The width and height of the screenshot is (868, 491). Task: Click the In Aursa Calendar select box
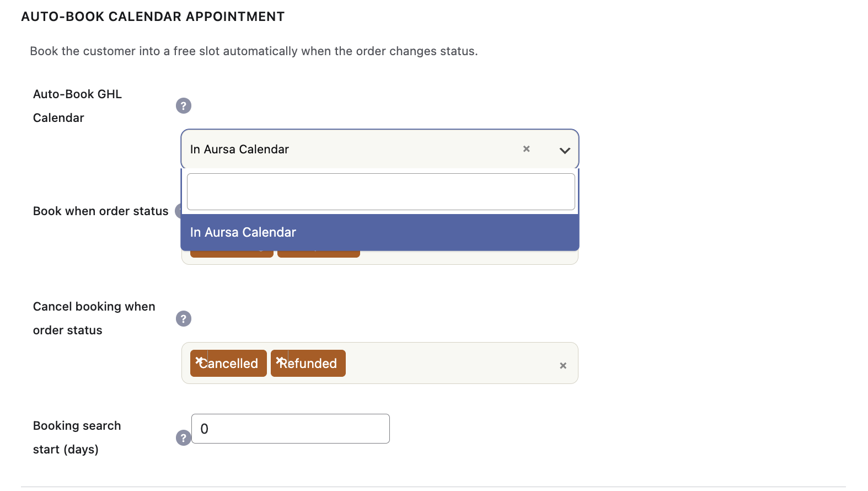pyautogui.click(x=380, y=149)
